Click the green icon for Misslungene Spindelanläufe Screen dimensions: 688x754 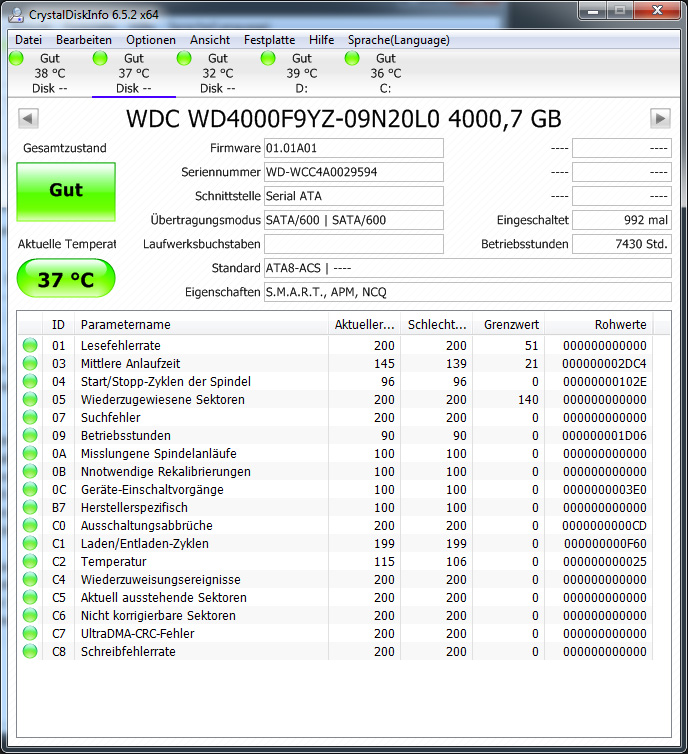tap(30, 453)
